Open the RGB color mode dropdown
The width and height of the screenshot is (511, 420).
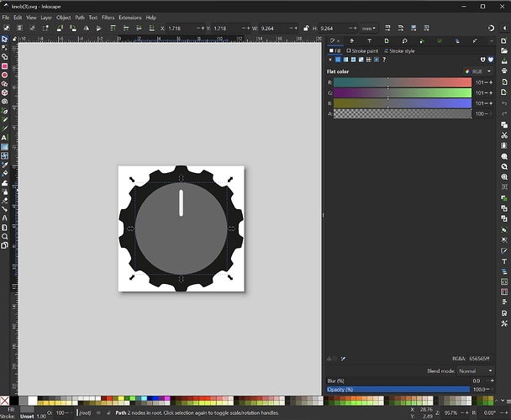478,71
